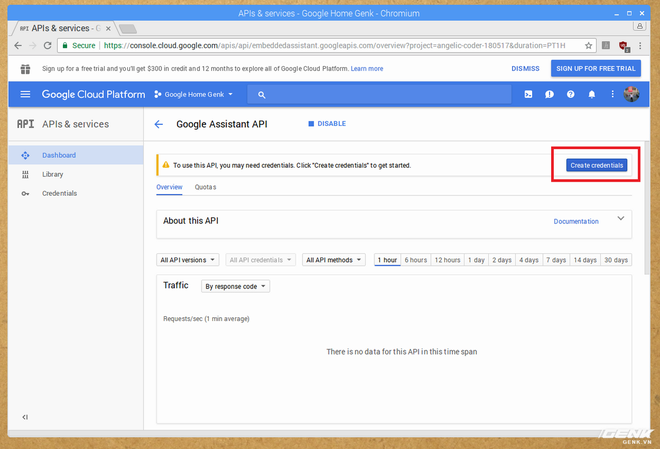Click SIGN UP FOR FREE TRIAL
Screen dimensions: 660x449
(596, 69)
